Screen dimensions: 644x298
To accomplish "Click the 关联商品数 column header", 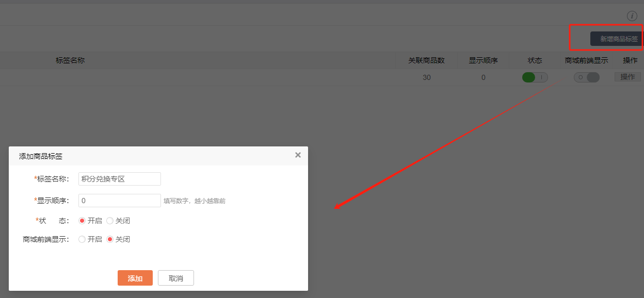I will [426, 60].
